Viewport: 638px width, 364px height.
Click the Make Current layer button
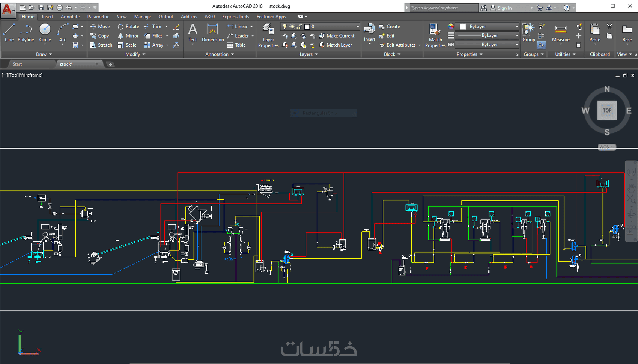(337, 36)
